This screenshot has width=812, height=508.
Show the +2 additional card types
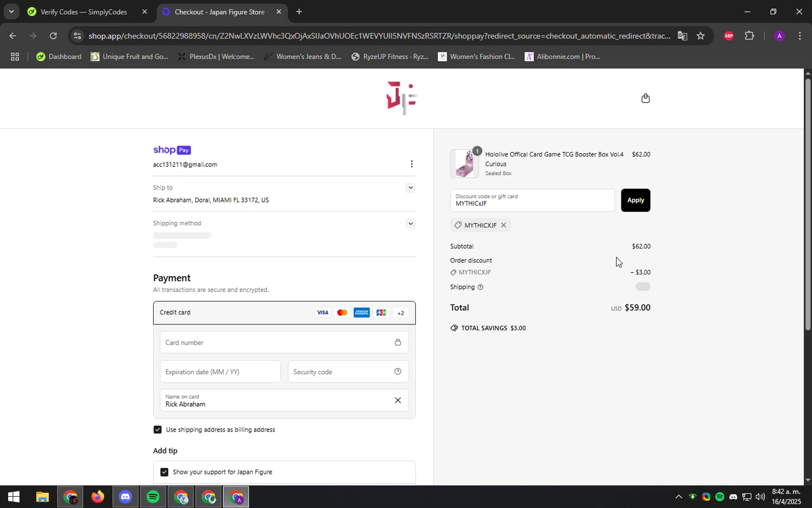tap(401, 312)
